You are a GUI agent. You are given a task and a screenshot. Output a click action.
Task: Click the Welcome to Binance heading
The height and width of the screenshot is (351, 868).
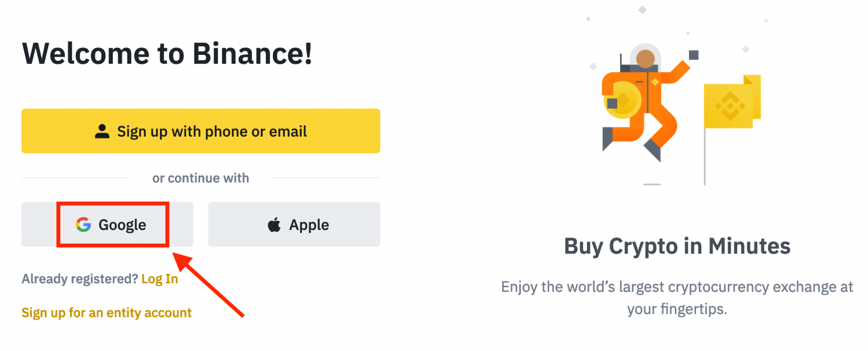(167, 53)
